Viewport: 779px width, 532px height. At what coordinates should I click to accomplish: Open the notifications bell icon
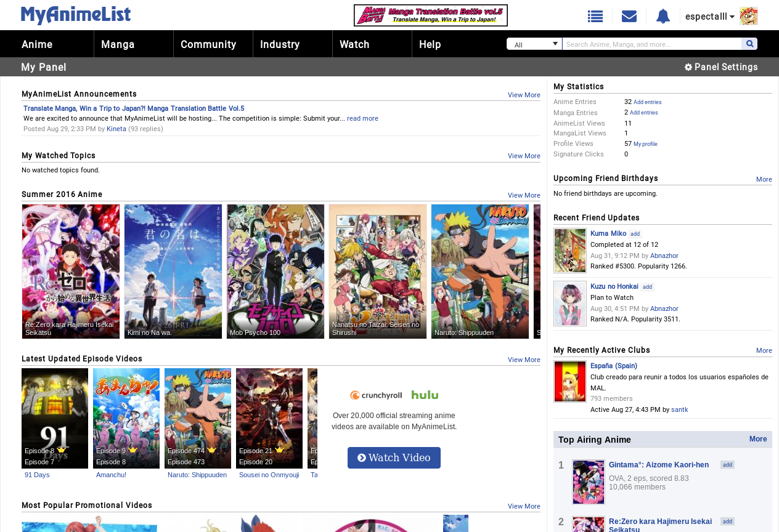pos(663,17)
